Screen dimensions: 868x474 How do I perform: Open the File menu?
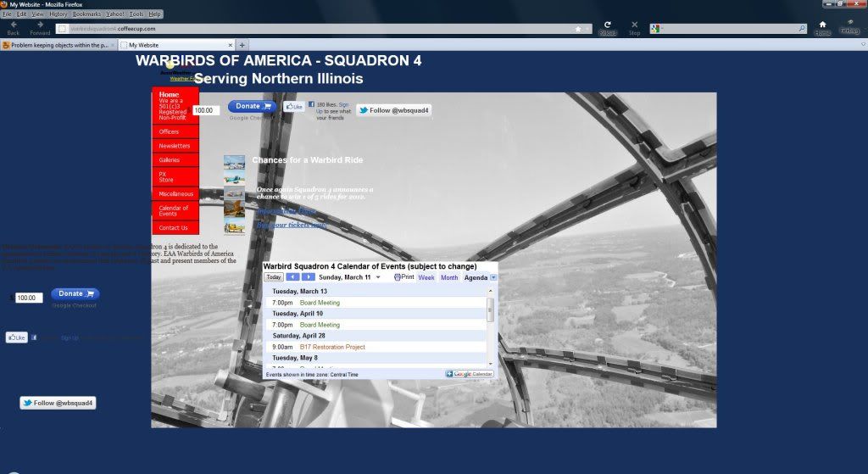(7, 14)
